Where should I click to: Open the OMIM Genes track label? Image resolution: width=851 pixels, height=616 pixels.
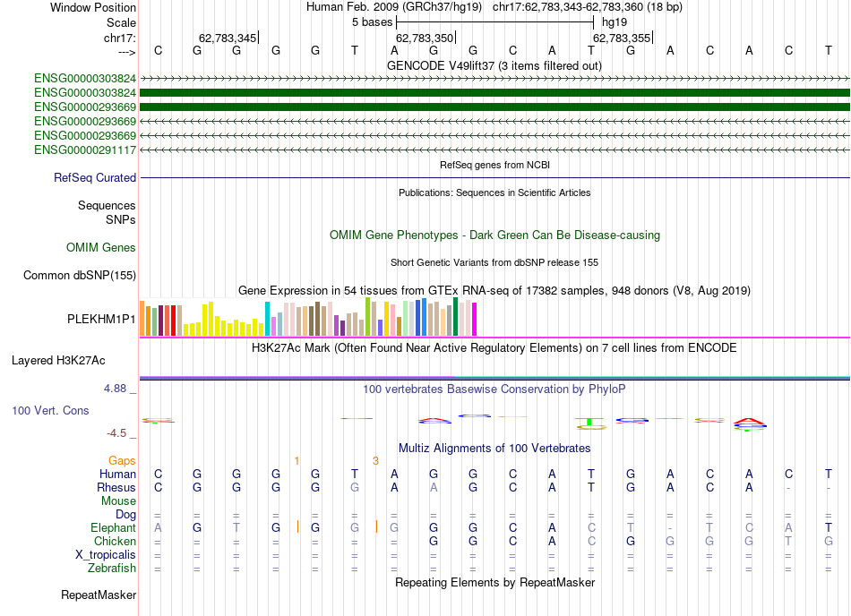101,248
